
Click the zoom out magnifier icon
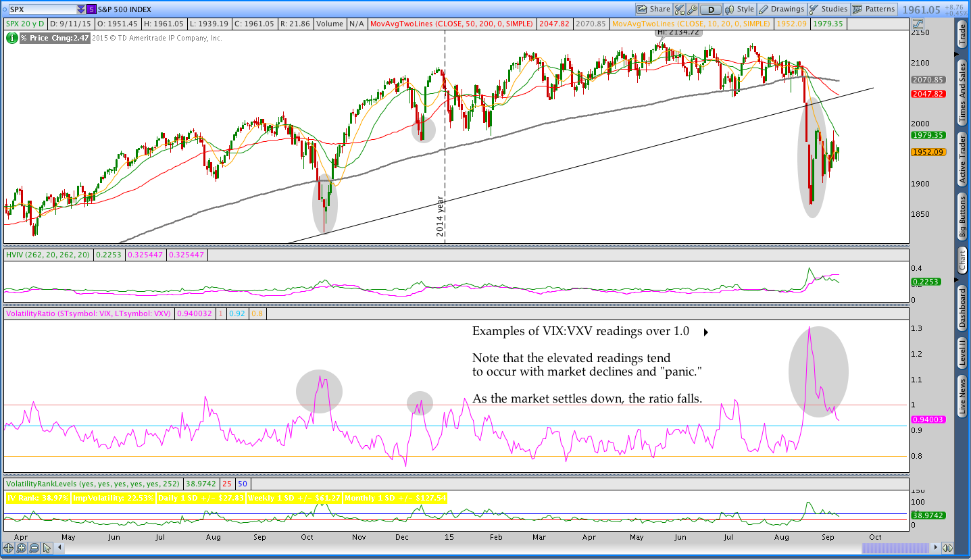click(34, 548)
